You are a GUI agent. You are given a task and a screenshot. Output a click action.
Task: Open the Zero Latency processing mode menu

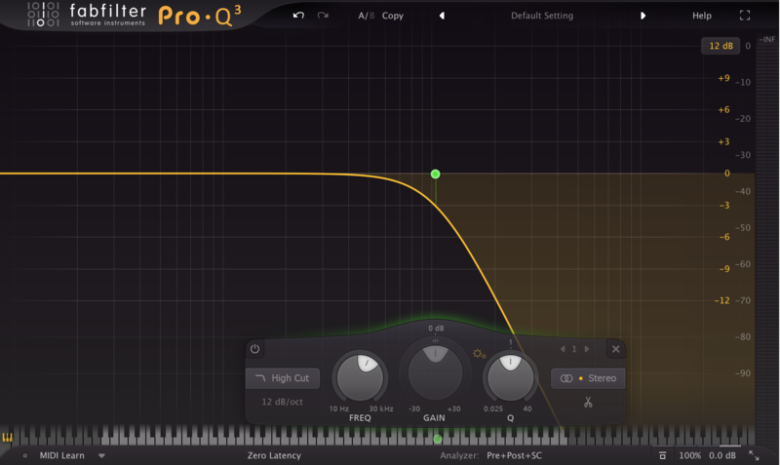coord(274,456)
